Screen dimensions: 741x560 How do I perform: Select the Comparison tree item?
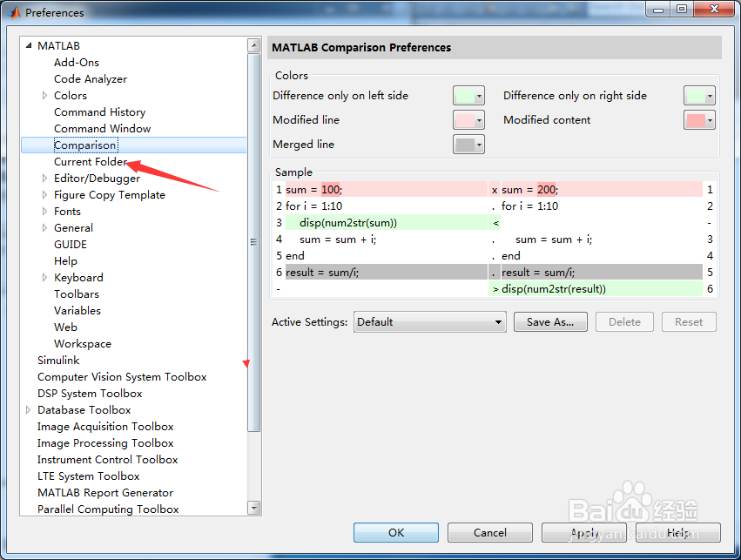[x=85, y=145]
